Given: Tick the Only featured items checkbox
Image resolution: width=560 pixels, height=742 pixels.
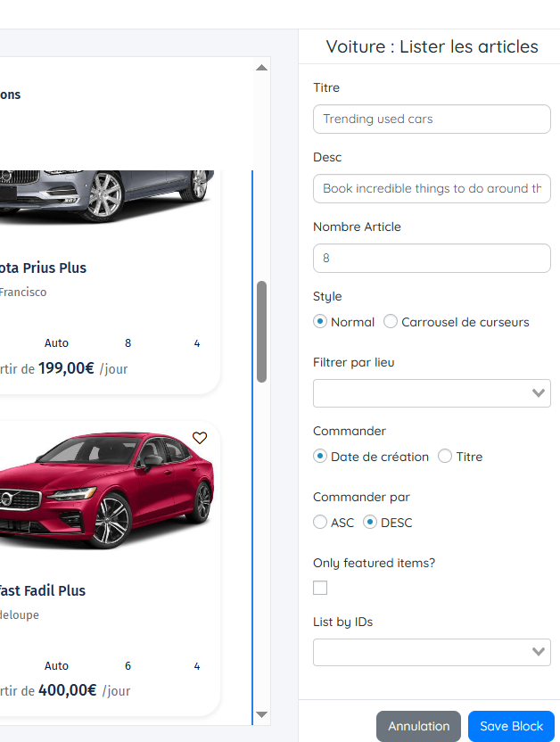Looking at the screenshot, I should coord(320,588).
